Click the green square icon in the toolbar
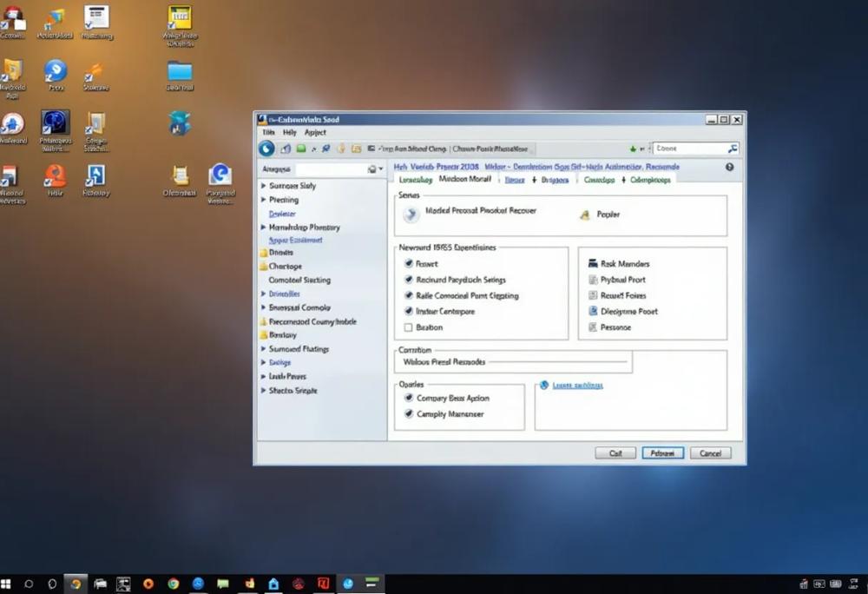 [300, 148]
